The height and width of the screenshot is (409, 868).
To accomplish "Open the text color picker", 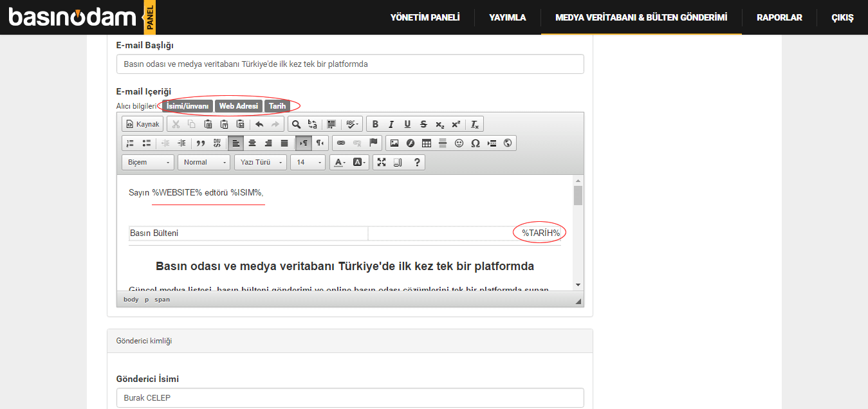I will pos(339,162).
